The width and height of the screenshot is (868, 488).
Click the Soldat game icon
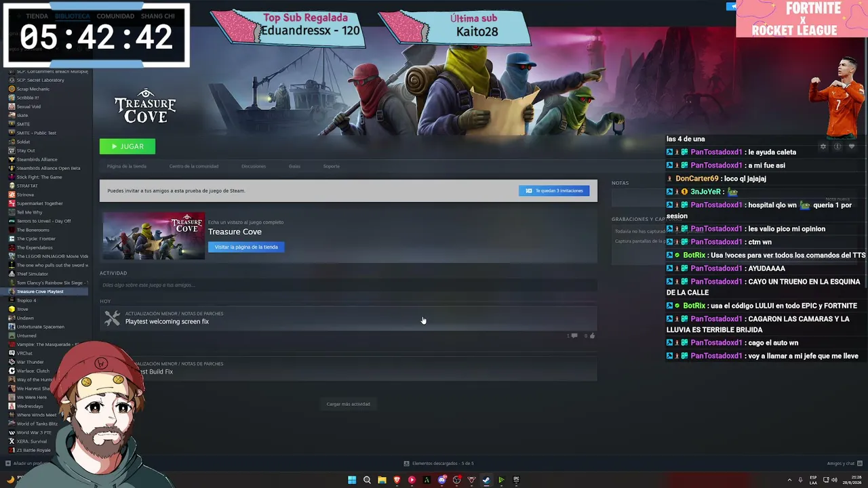click(12, 142)
